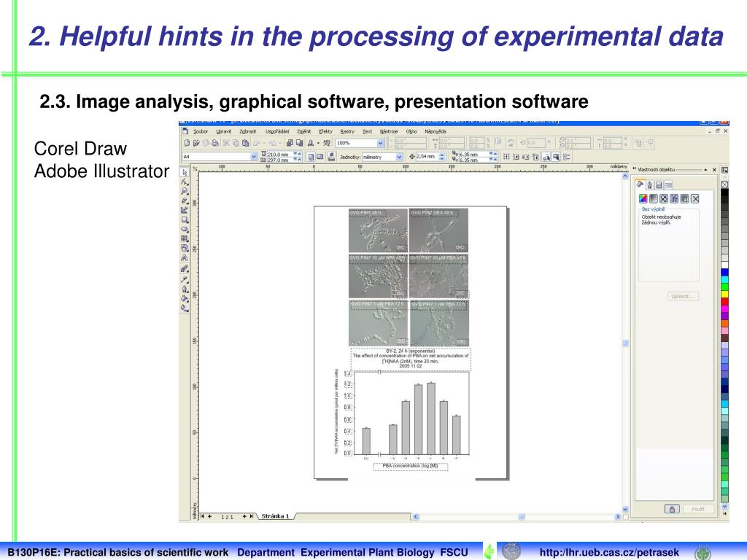This screenshot has height=560, width=747.
Task: Expand the application launcher arrow
Action: (x=318, y=143)
